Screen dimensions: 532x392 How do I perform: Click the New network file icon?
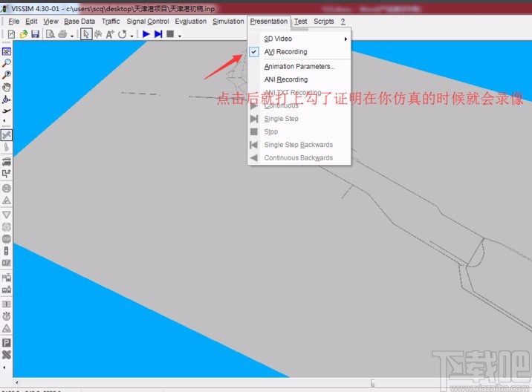pyautogui.click(x=11, y=34)
